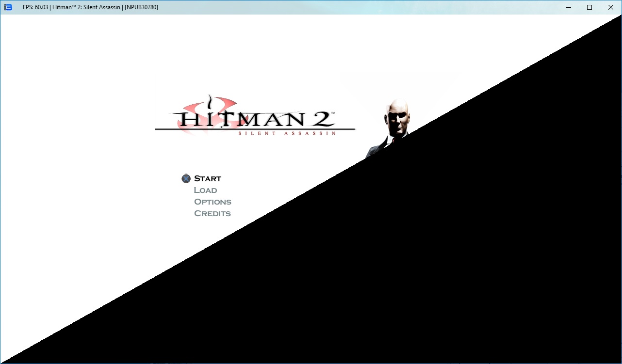This screenshot has height=364, width=622.
Task: View the Credits entry
Action: point(213,214)
